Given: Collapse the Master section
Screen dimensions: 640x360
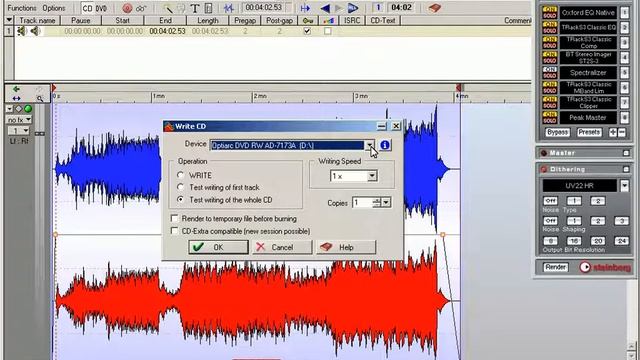Looking at the screenshot, I should point(626,153).
